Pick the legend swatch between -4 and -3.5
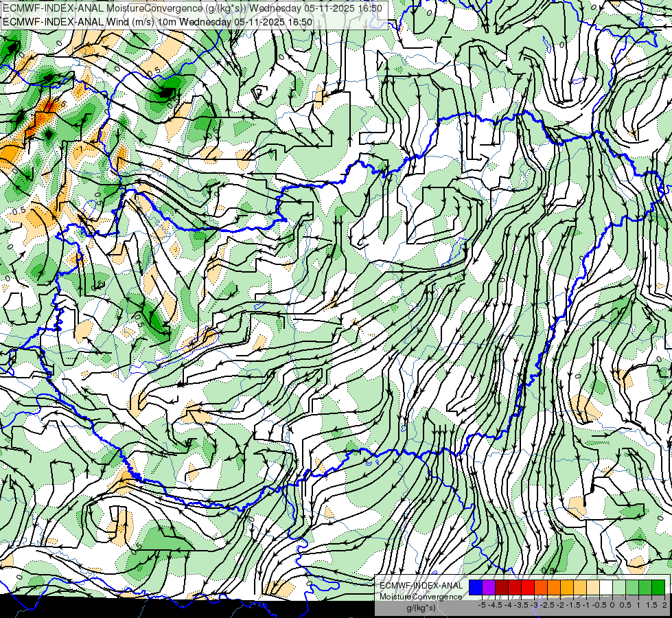The width and height of the screenshot is (672, 618). pyautogui.click(x=515, y=588)
